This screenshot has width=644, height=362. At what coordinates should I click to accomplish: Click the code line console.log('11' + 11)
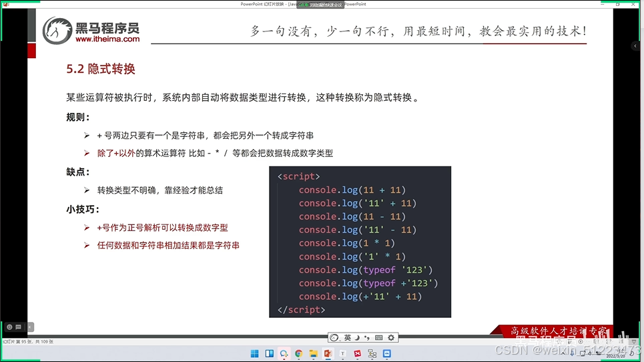(357, 204)
